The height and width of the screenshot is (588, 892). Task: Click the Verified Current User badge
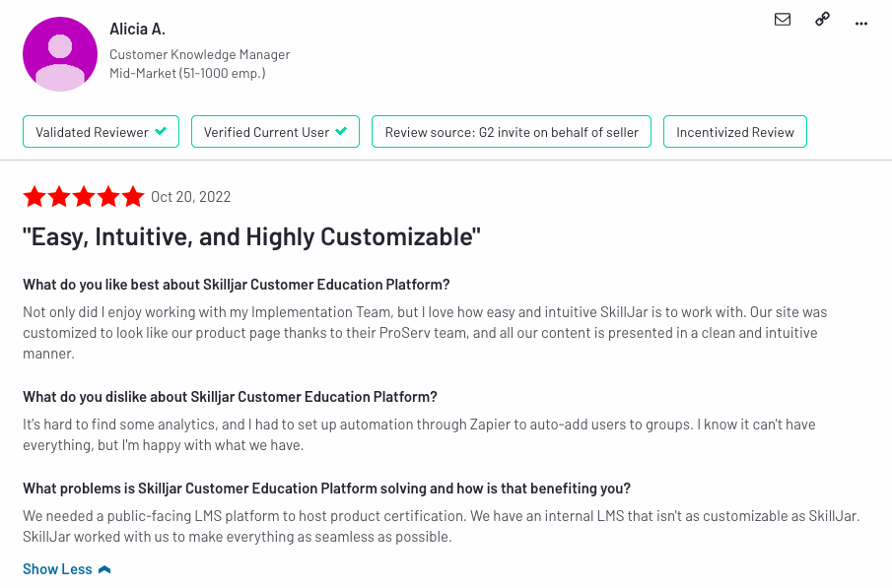[x=275, y=131]
